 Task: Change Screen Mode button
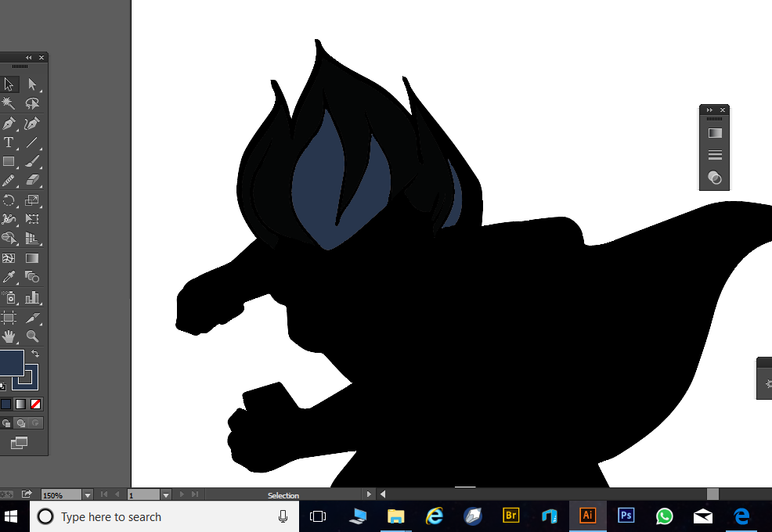(20, 443)
